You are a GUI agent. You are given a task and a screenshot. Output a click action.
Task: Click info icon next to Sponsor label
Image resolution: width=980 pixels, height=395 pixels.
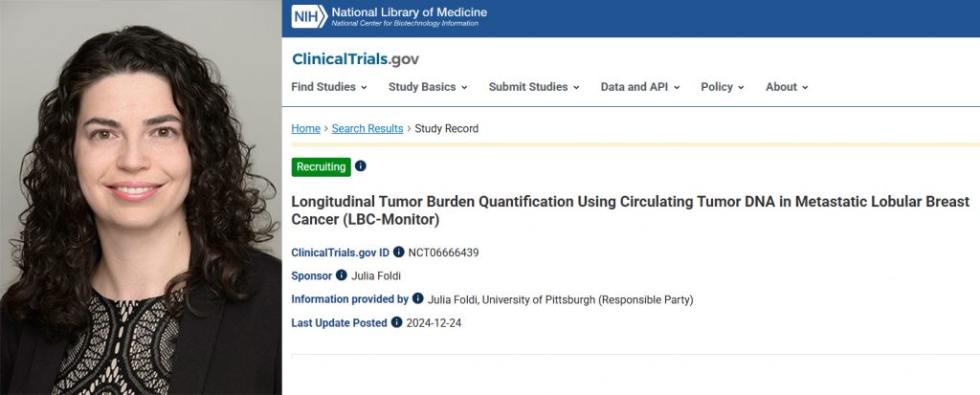point(342,275)
